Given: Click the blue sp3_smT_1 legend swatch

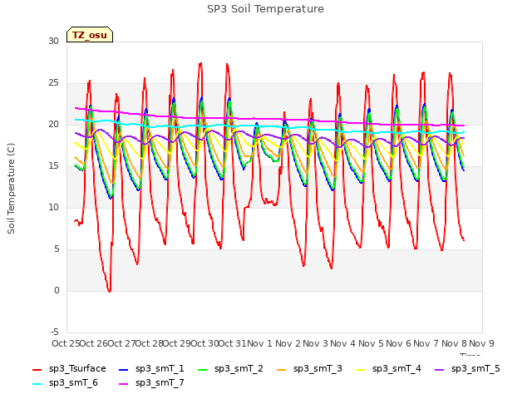Looking at the screenshot, I should click(124, 369).
